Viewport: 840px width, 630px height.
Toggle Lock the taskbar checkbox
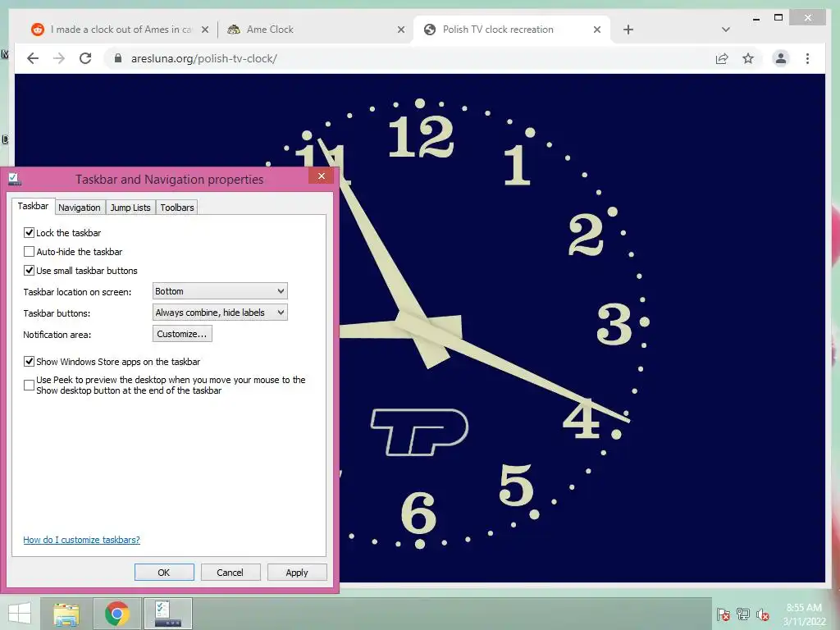tap(29, 232)
